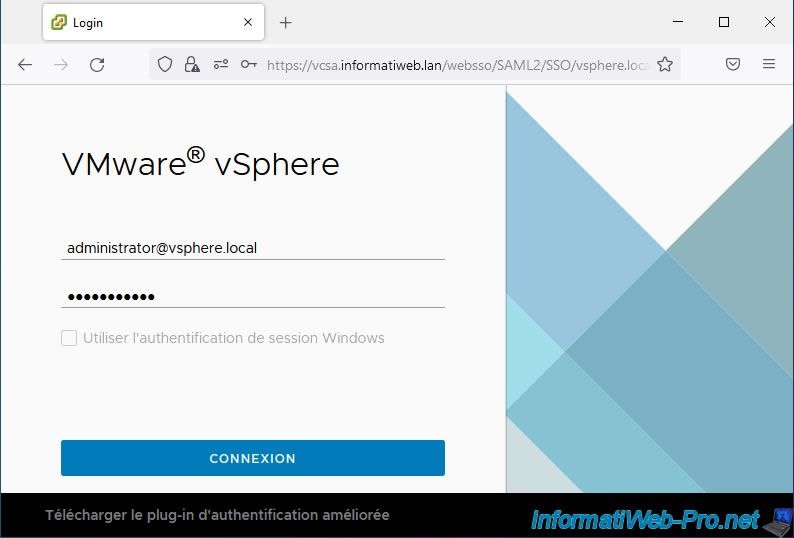Screen dimensions: 794x538
Task: Open the tracking protection shield icon
Action: point(165,64)
